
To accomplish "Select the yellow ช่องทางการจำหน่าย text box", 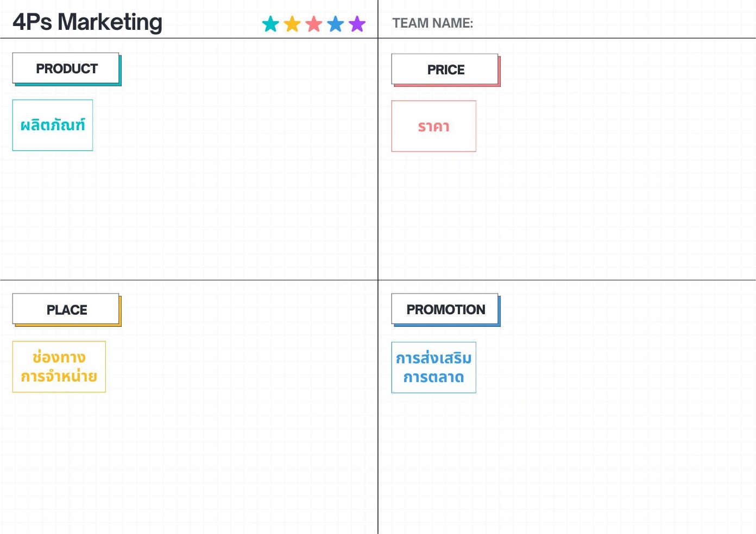I will [x=59, y=367].
